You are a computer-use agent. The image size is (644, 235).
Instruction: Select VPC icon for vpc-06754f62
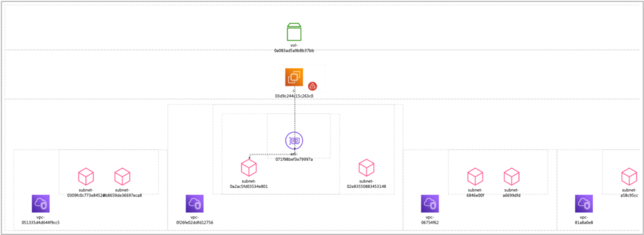click(x=430, y=204)
